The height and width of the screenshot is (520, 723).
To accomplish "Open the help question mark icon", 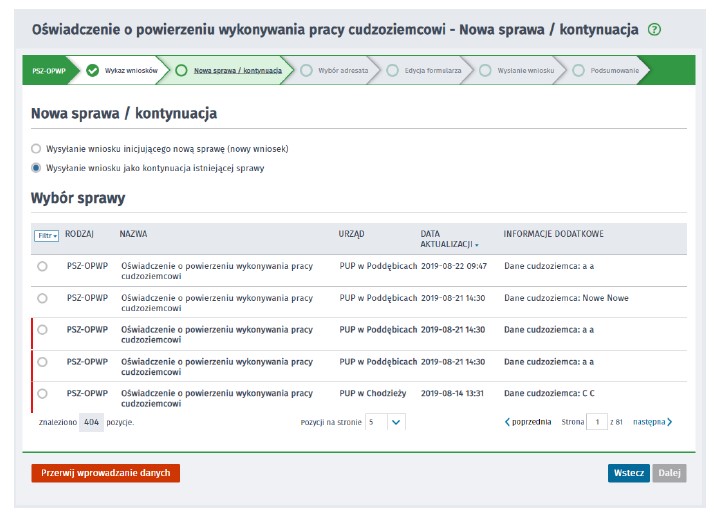I will pos(655,30).
